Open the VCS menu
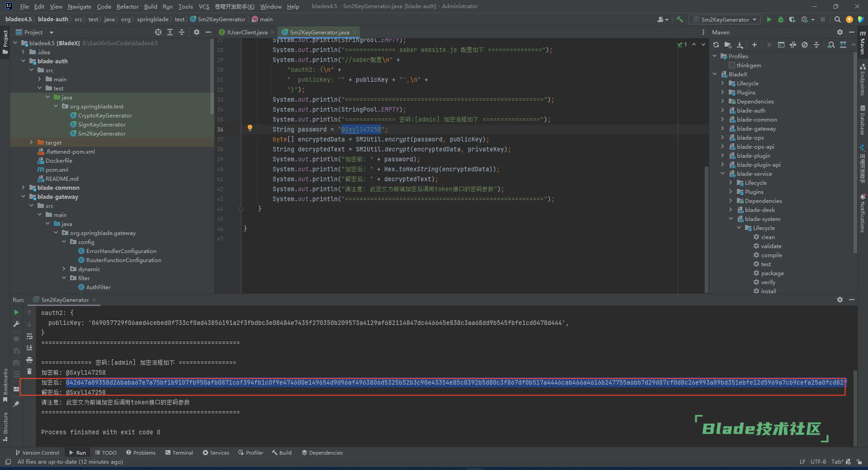The height and width of the screenshot is (470, 868). tap(204, 6)
